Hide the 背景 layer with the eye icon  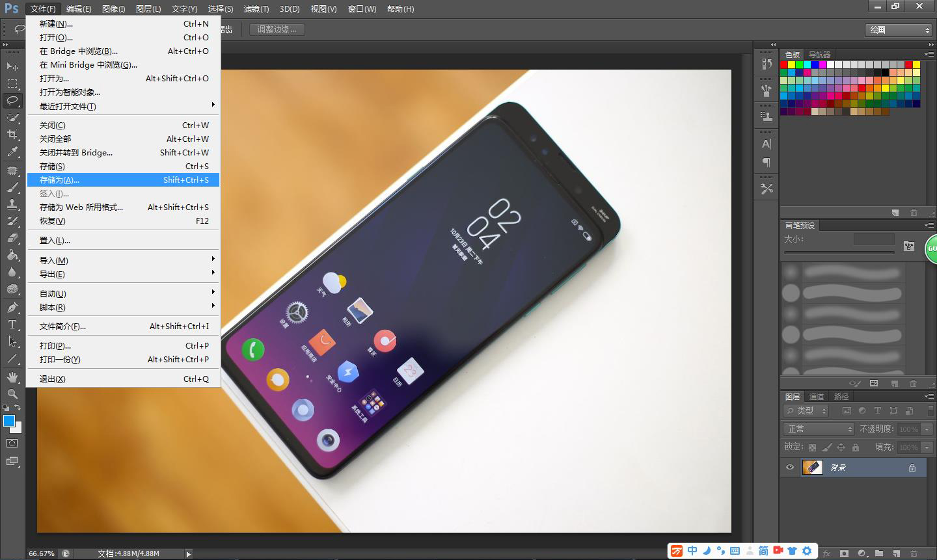pyautogui.click(x=790, y=467)
